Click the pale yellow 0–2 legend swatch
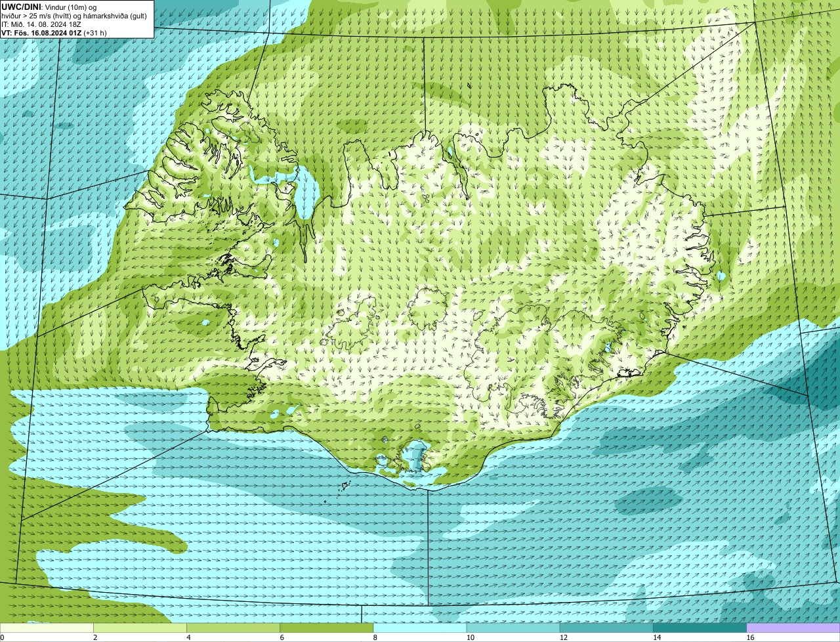The image size is (840, 642). coord(47,628)
